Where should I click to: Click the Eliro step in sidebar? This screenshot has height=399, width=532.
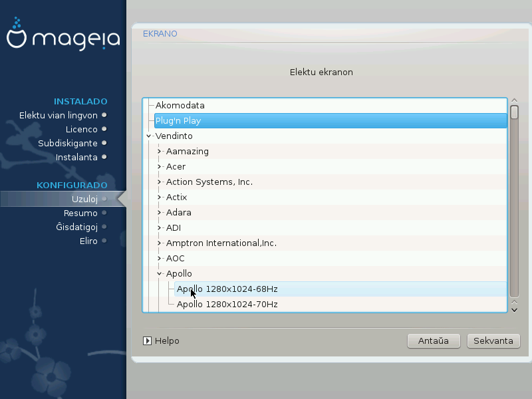(x=88, y=241)
